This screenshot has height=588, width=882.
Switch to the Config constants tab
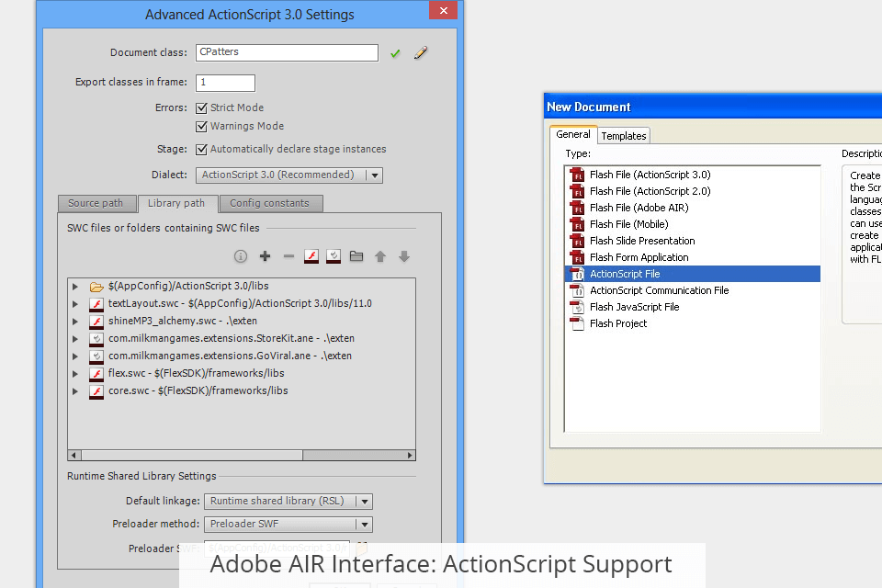pos(270,204)
